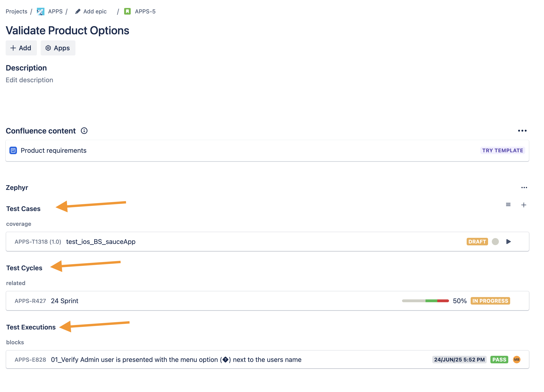Click the green APPS-5 story icon

coord(127,12)
